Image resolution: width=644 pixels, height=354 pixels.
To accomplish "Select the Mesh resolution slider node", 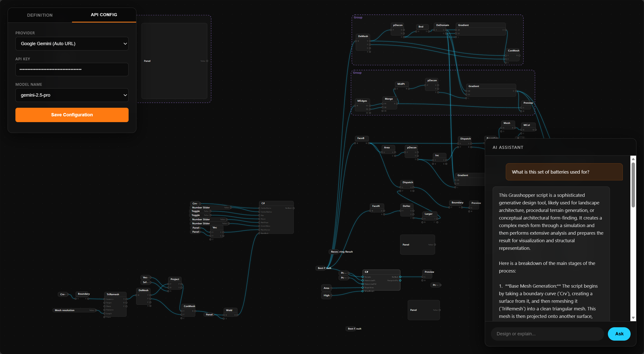I will coord(75,310).
